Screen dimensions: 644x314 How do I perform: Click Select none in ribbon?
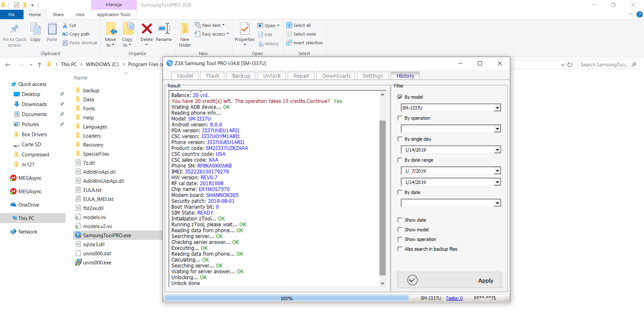coord(301,34)
